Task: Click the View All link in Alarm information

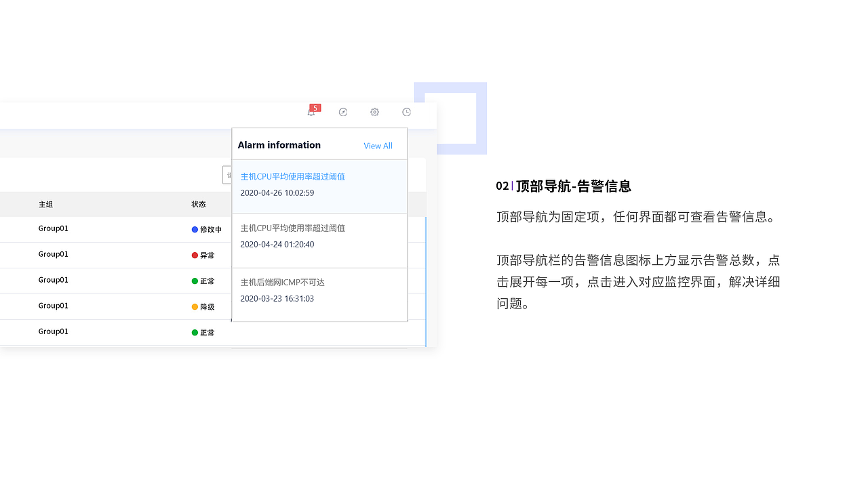Action: 378,145
